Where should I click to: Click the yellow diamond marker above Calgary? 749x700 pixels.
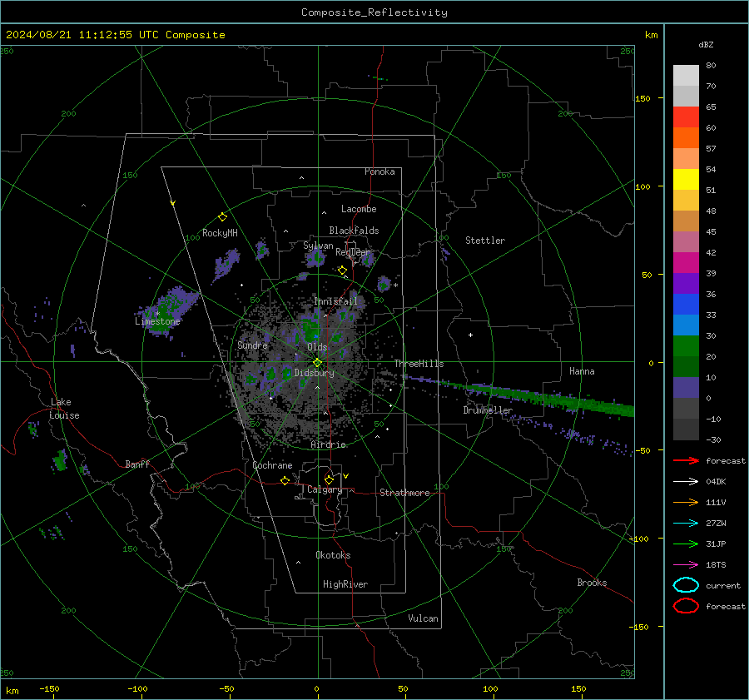click(329, 479)
